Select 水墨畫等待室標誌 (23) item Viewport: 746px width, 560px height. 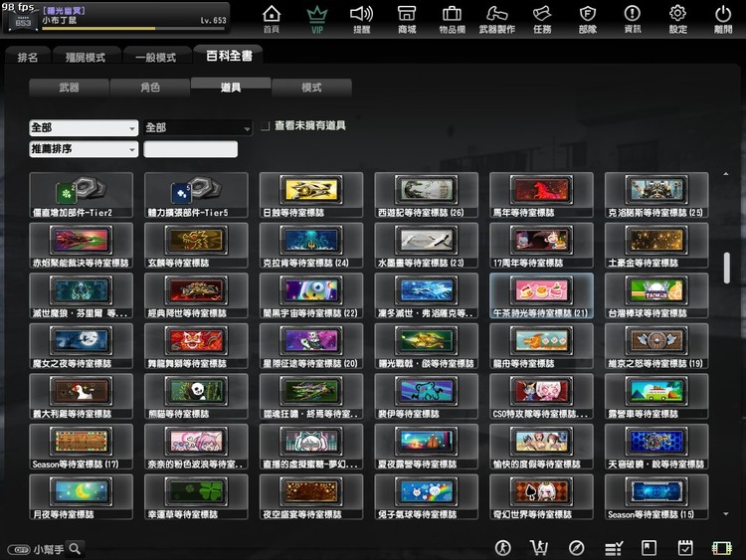click(x=427, y=246)
